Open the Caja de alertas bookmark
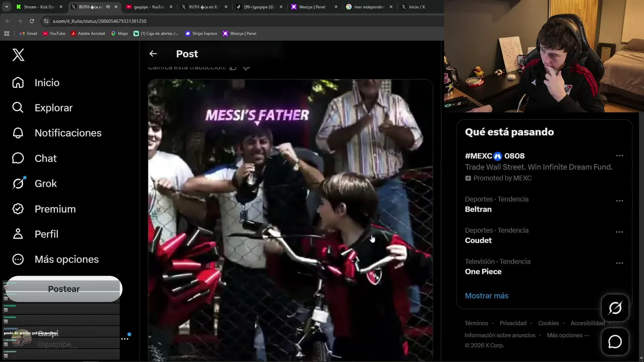The image size is (644, 362). click(x=156, y=34)
